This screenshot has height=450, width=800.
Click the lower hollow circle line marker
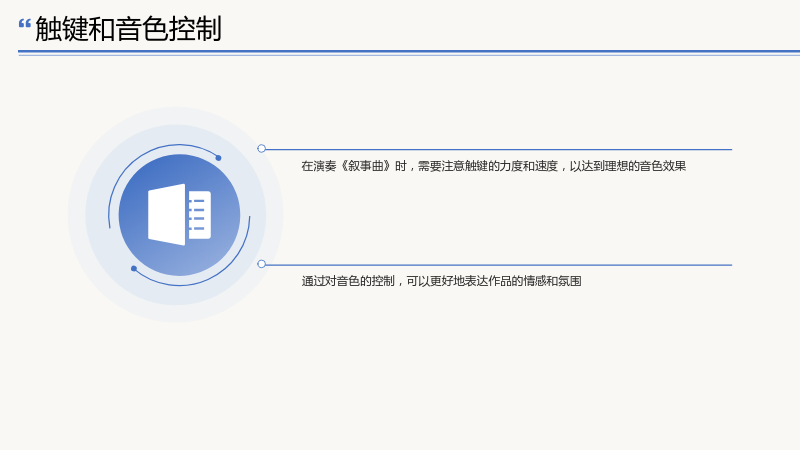[x=261, y=264]
